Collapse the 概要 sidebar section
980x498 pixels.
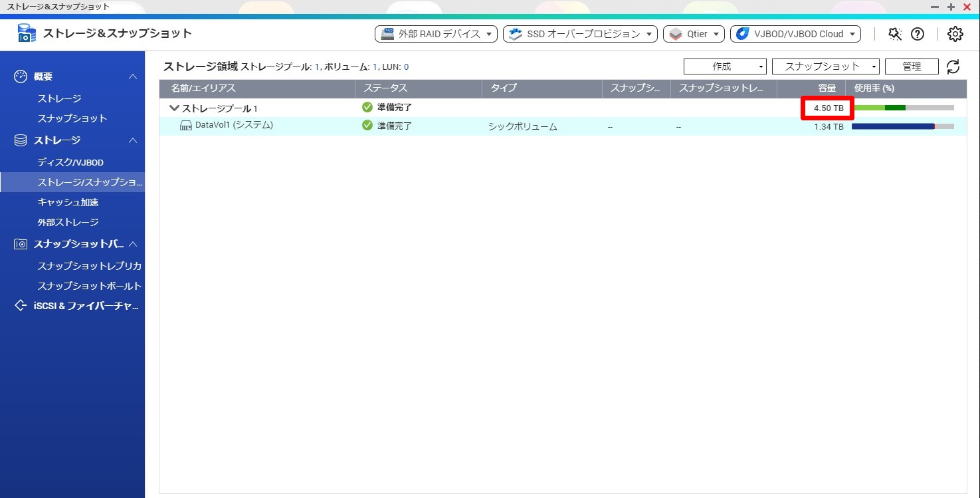[133, 76]
